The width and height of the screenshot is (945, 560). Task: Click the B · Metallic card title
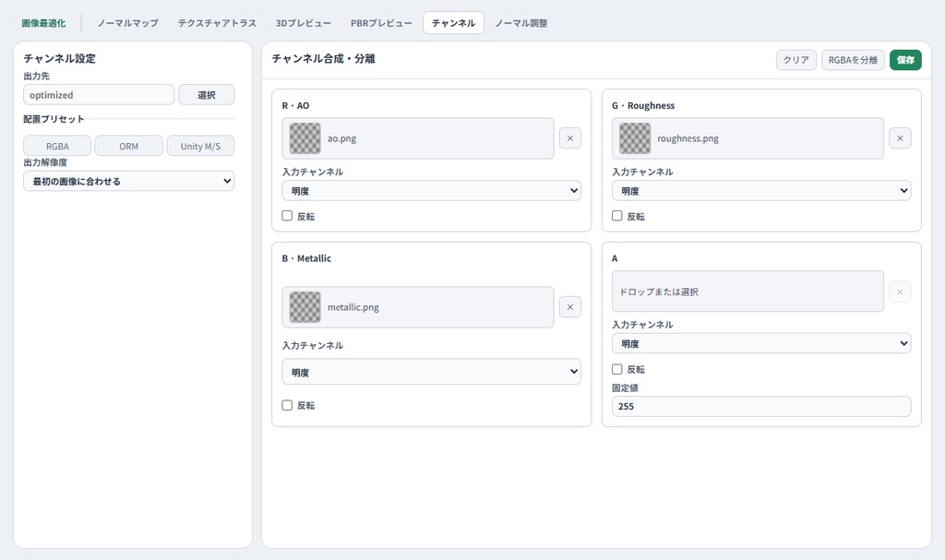(x=306, y=258)
